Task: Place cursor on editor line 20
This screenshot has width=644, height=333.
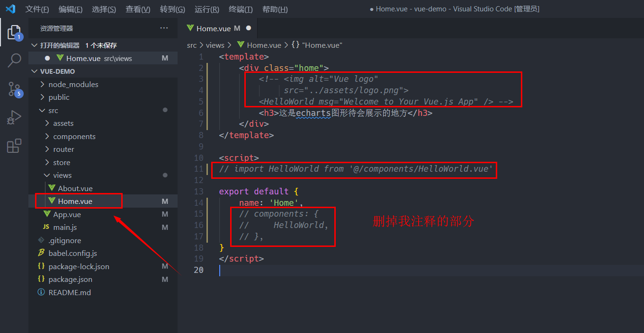Action: coord(331,270)
